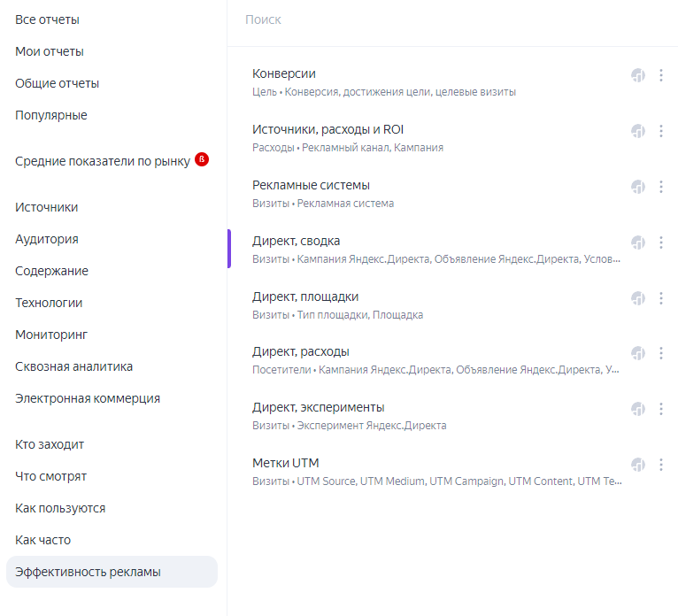The image size is (678, 616).
Task: Click the chart icon beside Директ, площадки
Action: coord(637,298)
